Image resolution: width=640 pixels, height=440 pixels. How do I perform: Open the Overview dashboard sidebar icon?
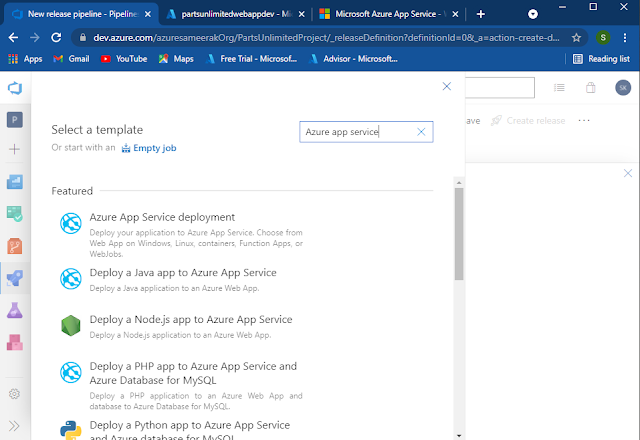pyautogui.click(x=15, y=182)
